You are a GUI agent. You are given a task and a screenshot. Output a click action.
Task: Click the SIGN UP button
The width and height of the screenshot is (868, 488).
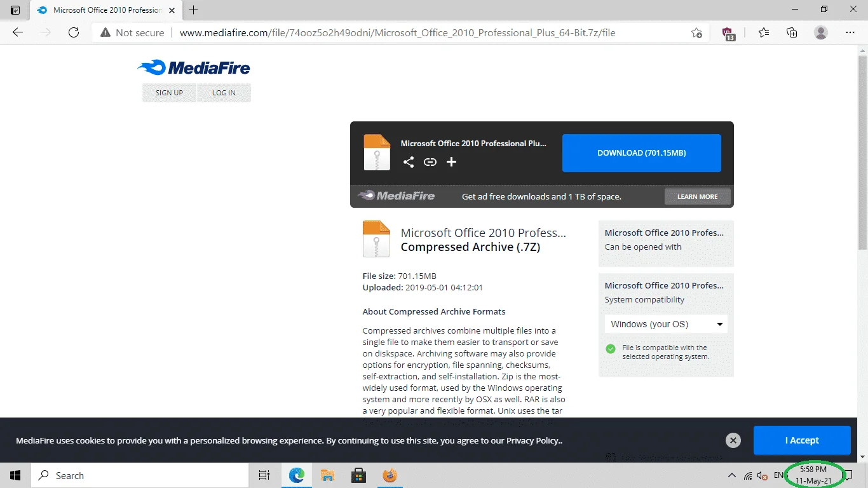[x=169, y=93]
